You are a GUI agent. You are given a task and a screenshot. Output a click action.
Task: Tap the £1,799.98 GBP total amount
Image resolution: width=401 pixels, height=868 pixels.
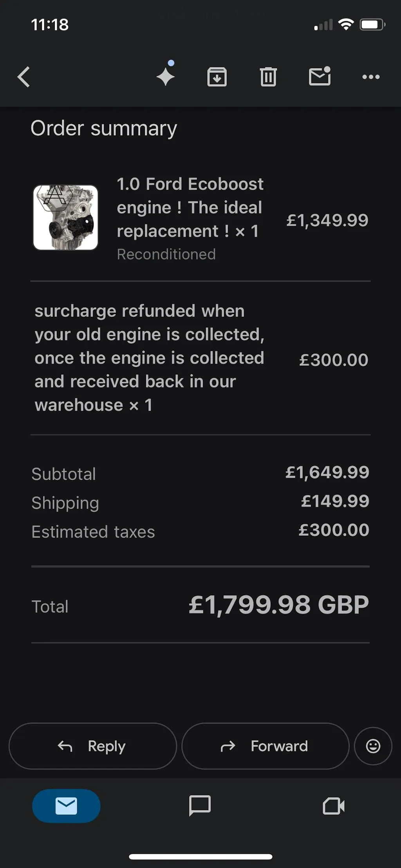pos(278,605)
